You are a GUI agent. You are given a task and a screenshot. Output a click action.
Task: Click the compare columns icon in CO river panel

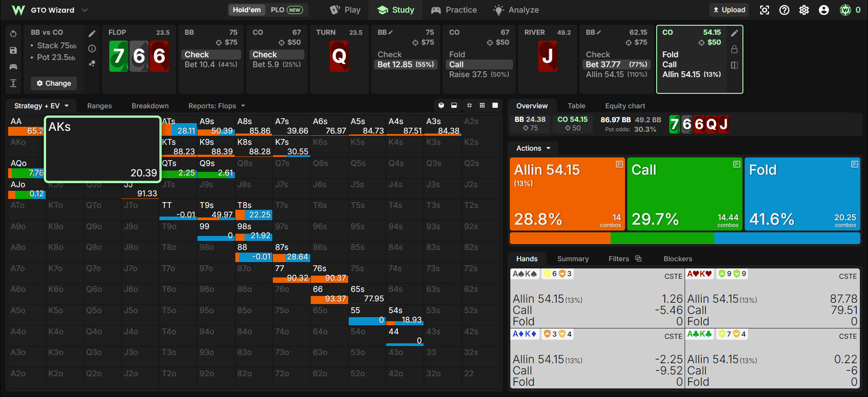pyautogui.click(x=734, y=65)
